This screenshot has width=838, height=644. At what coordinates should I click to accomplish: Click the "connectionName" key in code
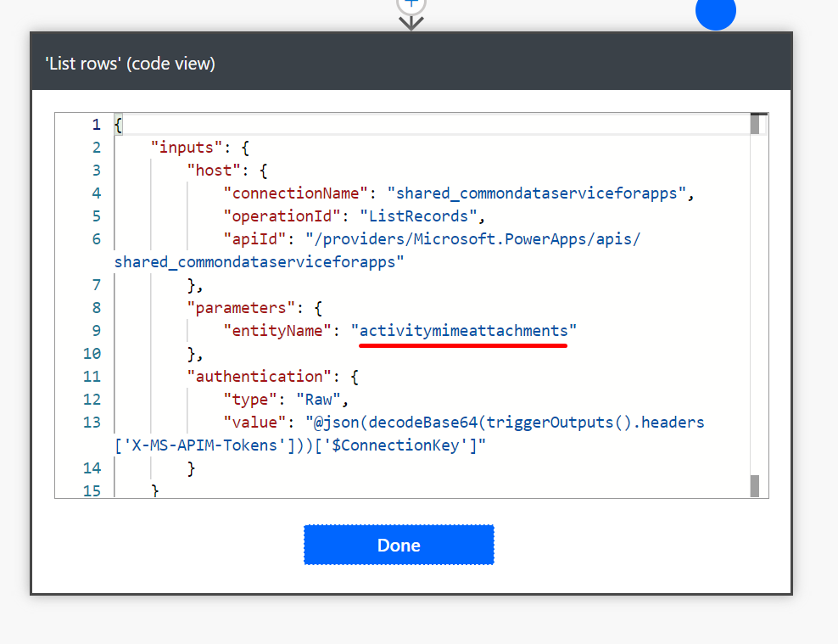pyautogui.click(x=297, y=193)
